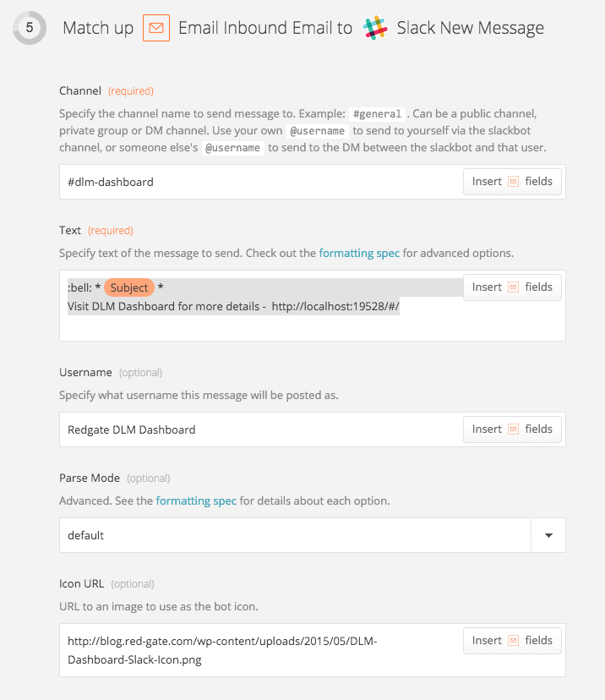Click the Slack app icon in the header
The height and width of the screenshot is (700, 605).
coord(376,28)
